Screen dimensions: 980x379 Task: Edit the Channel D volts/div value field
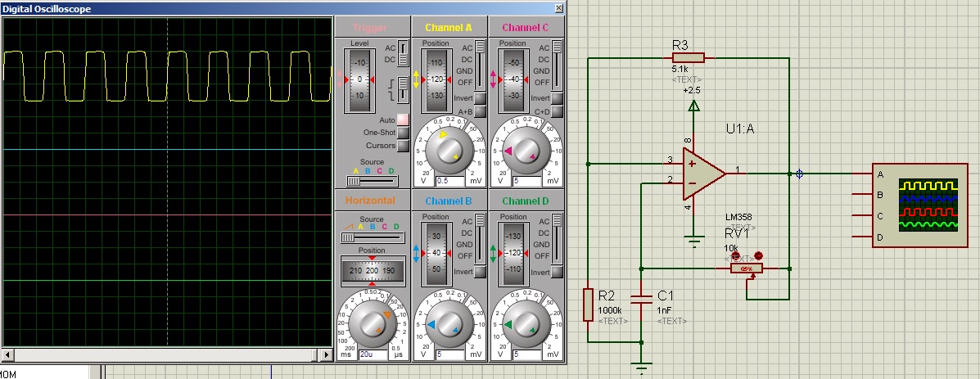tap(527, 354)
